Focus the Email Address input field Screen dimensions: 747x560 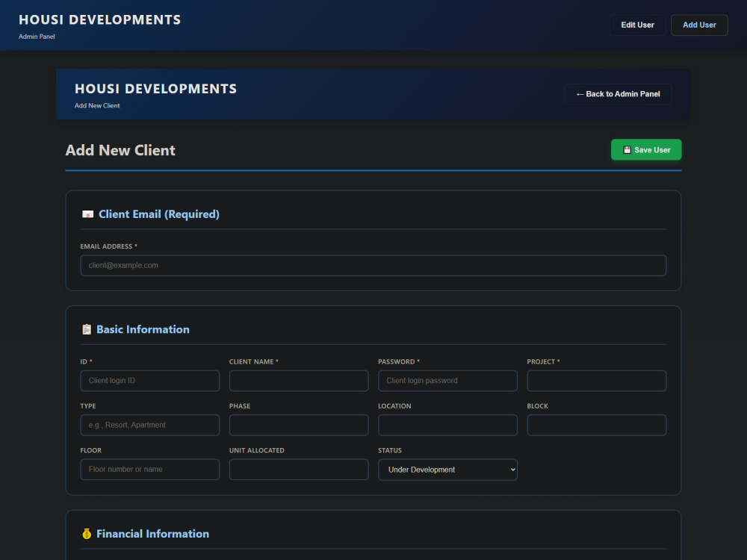pos(373,265)
